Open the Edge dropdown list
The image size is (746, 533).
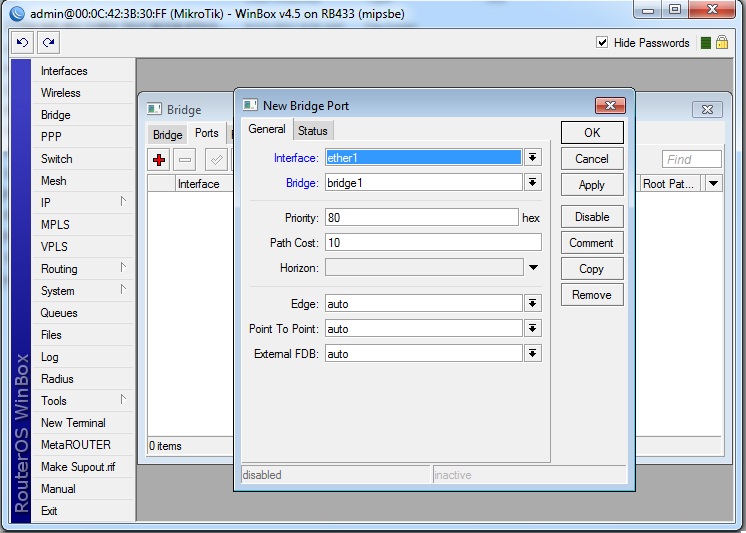point(533,303)
